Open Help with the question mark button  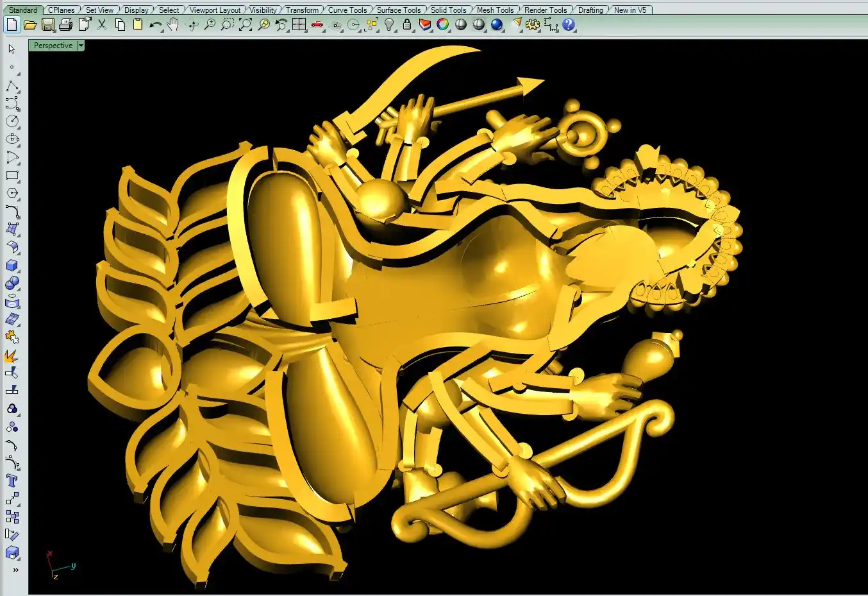[x=569, y=25]
